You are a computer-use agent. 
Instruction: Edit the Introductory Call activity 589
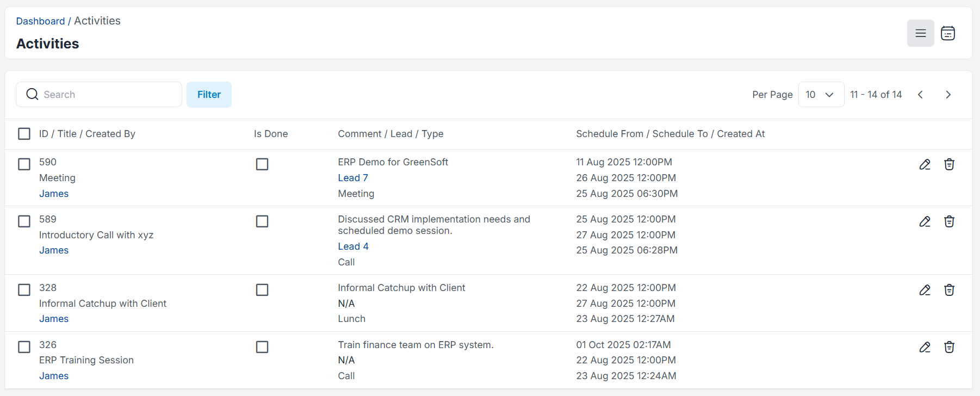(x=925, y=221)
